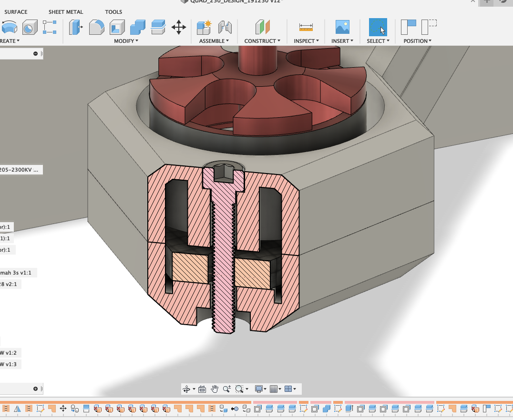Select the Shell tool in Modify
The width and height of the screenshot is (513, 420).
(117, 27)
